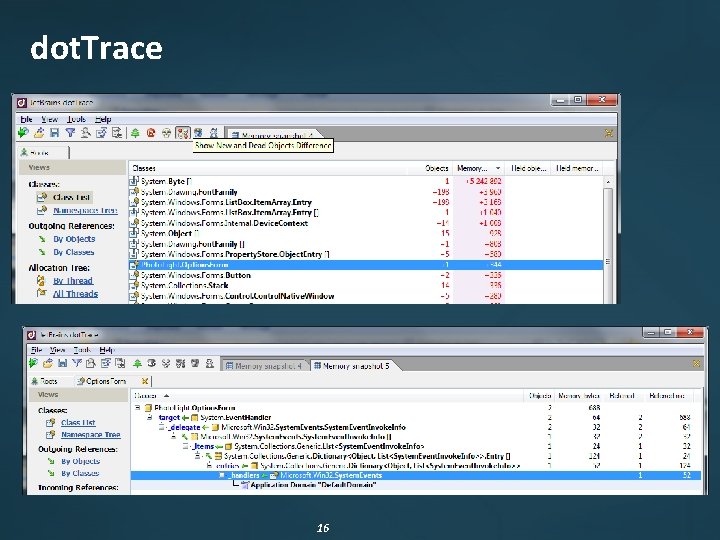Open By Objects link in top window
720x540 pixels.
(74, 239)
